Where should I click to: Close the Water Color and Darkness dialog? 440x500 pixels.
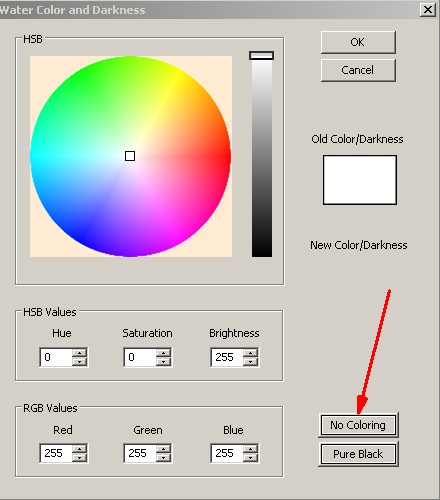pos(428,10)
